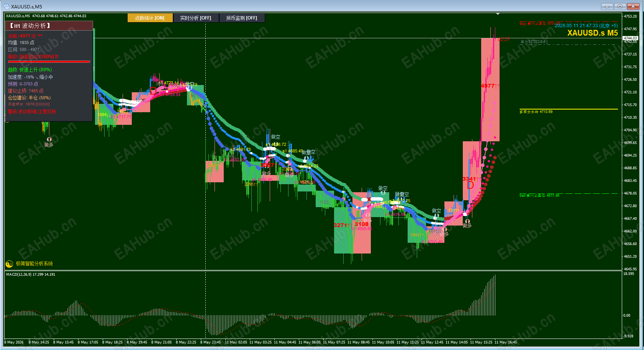Click the chart window icon in the title bar
Image resolution: width=644 pixels, height=350 pixels.
(7, 7)
